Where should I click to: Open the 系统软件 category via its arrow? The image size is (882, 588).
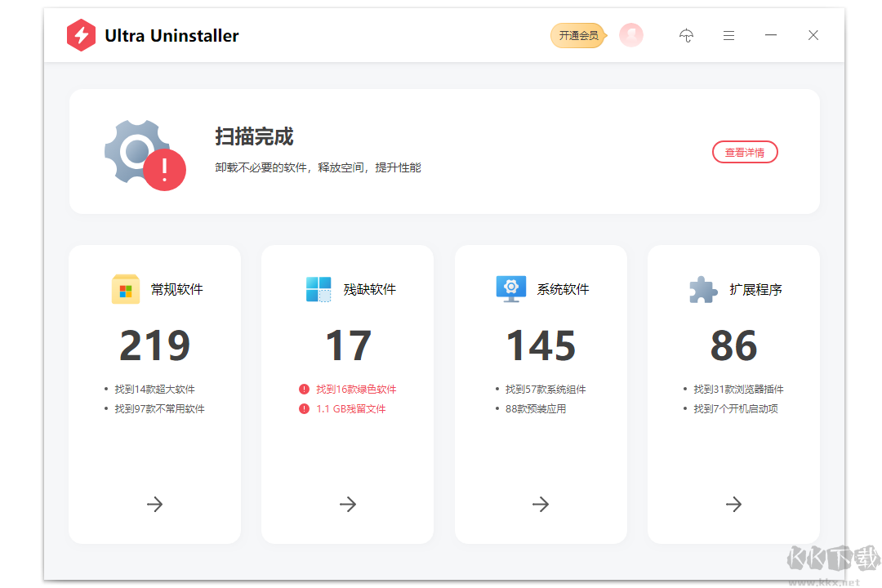click(541, 504)
